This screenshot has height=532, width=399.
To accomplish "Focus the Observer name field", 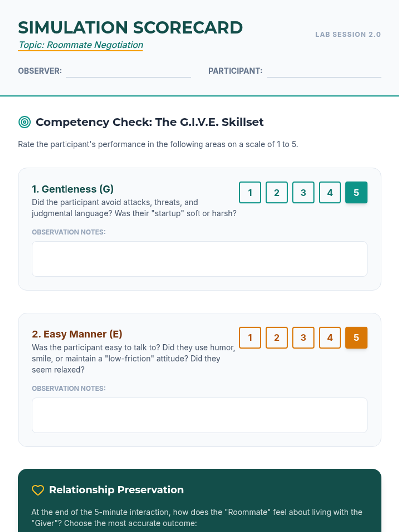I will click(128, 71).
